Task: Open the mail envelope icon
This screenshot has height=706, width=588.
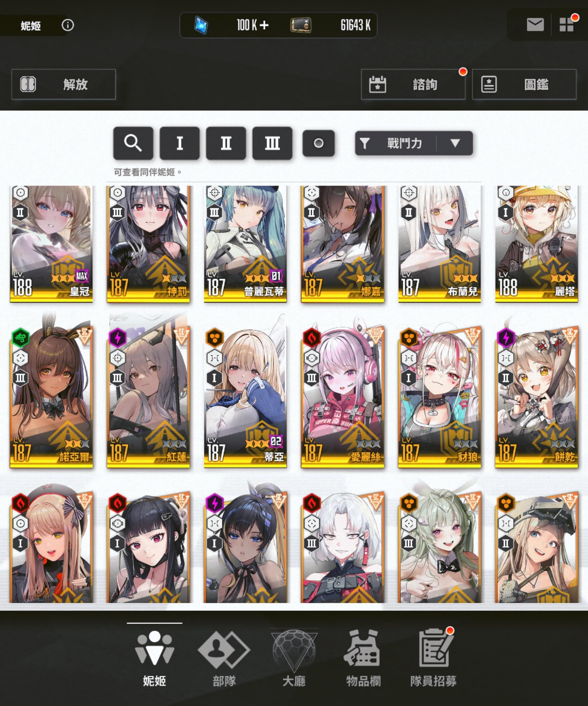Action: [x=535, y=25]
